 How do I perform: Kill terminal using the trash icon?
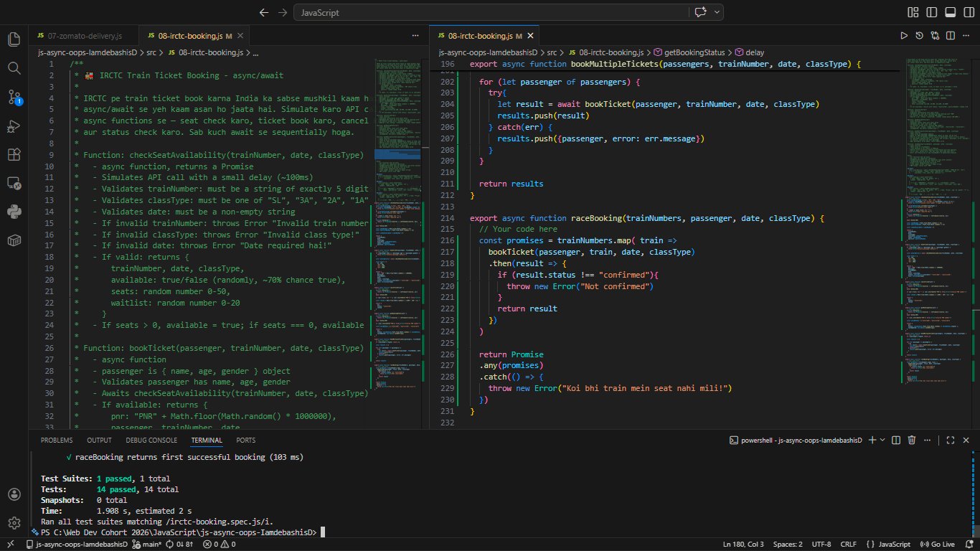[x=912, y=440]
